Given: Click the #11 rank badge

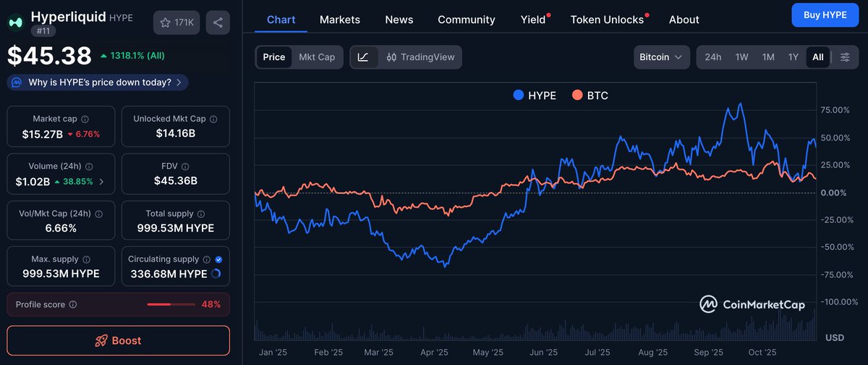Looking at the screenshot, I should 42,30.
